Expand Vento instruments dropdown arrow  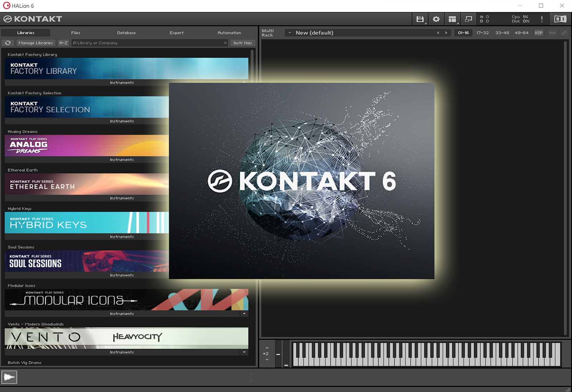click(x=244, y=352)
